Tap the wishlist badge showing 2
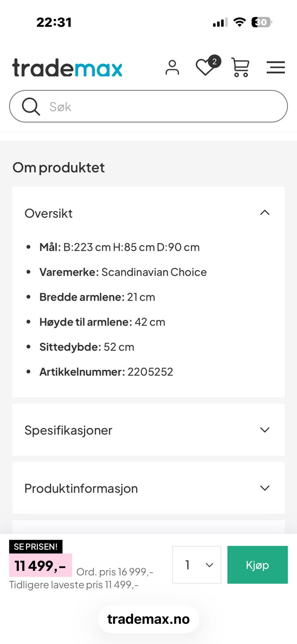 (214, 61)
